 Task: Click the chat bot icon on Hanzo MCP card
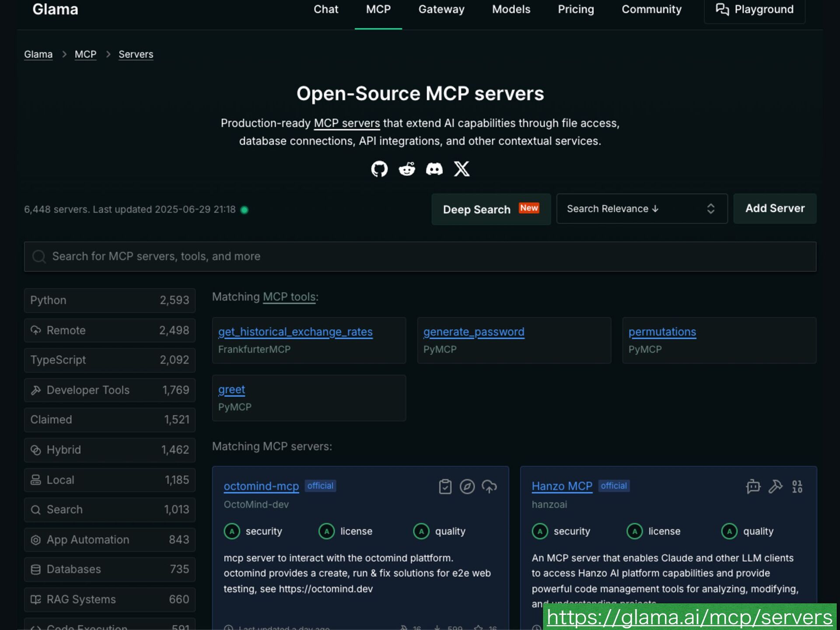[x=753, y=486]
